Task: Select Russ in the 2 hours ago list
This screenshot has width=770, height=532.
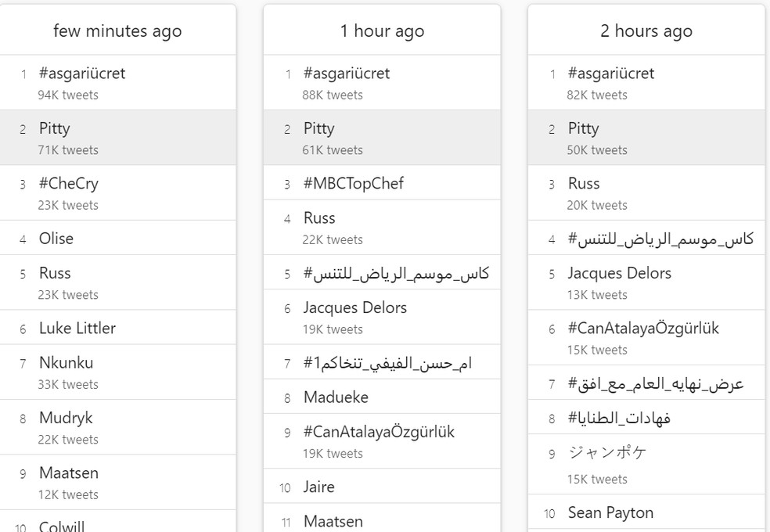Action: [584, 184]
